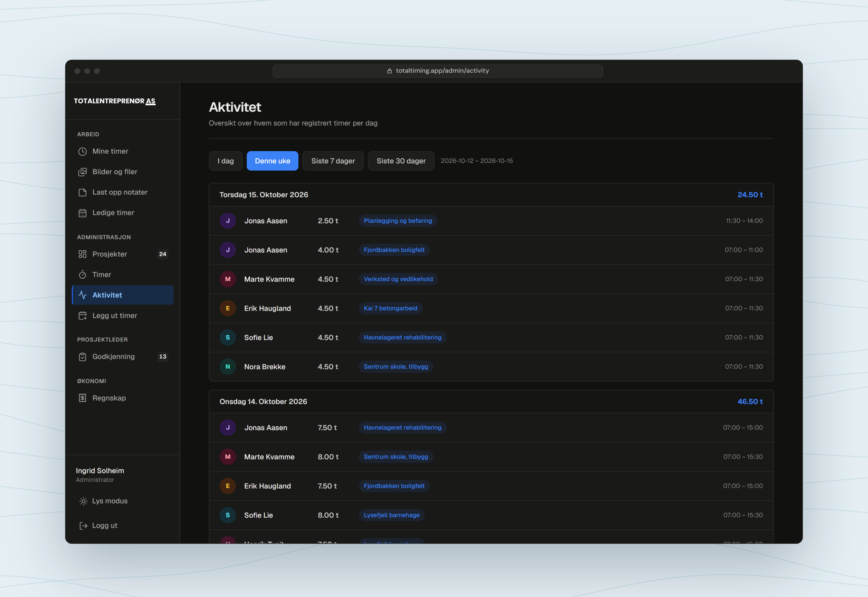Screen dimensions: 868x597
Task: Click the Timer stopwatch icon
Action: (x=82, y=275)
